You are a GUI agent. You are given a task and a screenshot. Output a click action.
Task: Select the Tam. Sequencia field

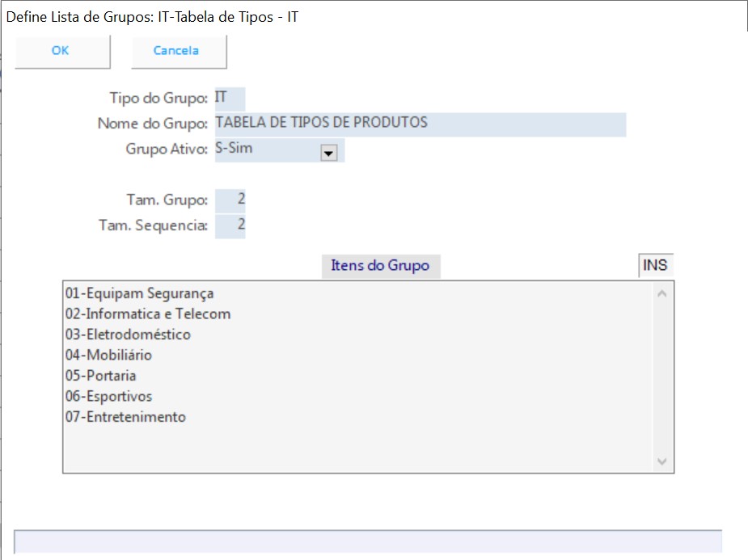pyautogui.click(x=230, y=225)
